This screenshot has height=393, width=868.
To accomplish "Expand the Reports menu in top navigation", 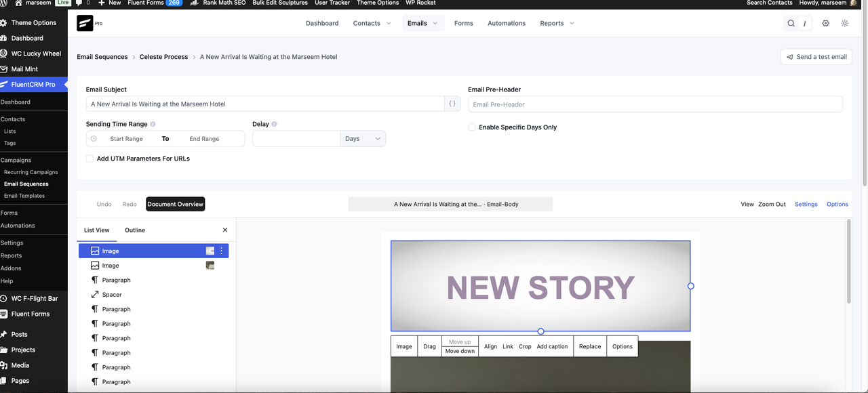I will 557,23.
